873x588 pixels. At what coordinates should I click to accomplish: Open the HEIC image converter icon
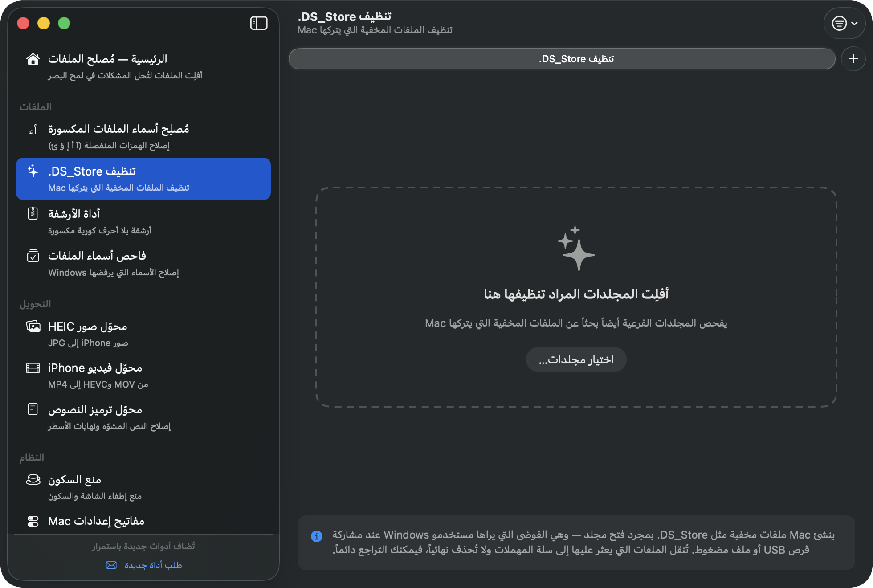(x=33, y=327)
